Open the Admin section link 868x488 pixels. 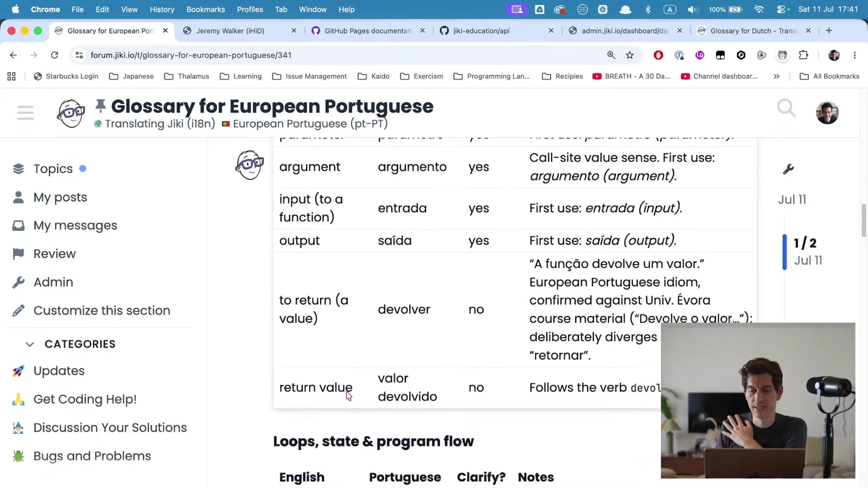point(53,282)
